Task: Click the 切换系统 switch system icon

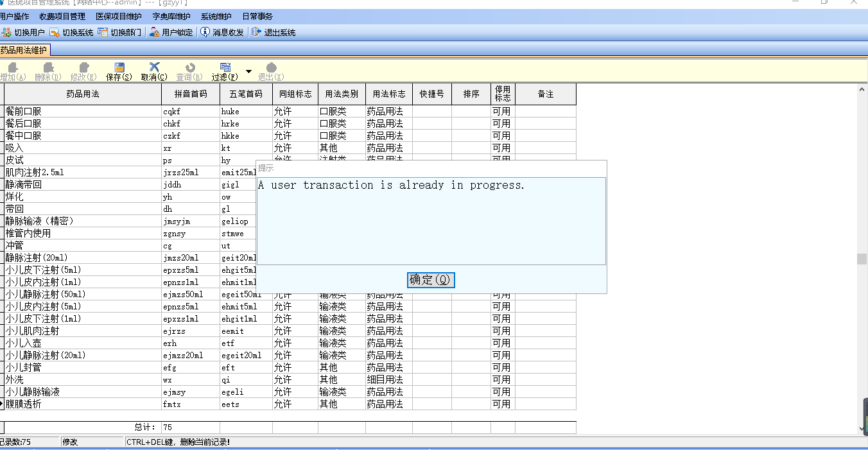Action: pyautogui.click(x=55, y=32)
